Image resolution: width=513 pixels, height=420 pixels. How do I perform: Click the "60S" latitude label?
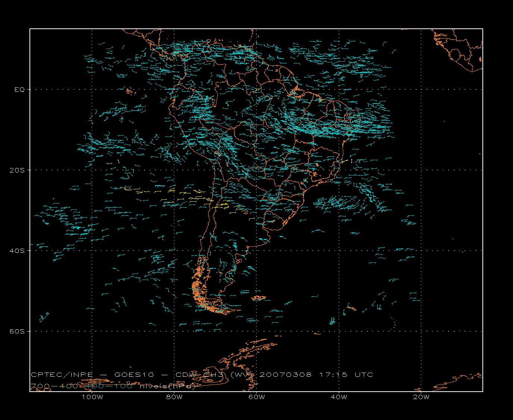pos(17,332)
